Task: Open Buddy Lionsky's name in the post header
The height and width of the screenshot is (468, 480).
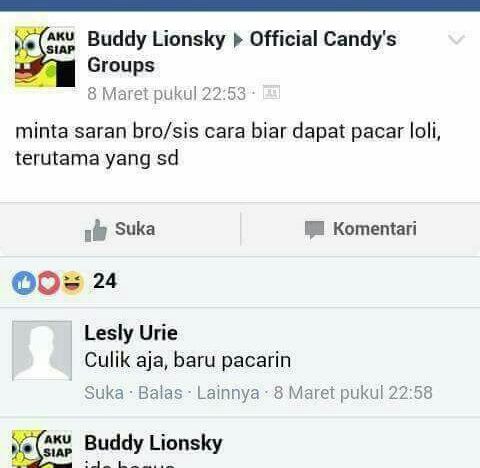Action: coord(156,40)
